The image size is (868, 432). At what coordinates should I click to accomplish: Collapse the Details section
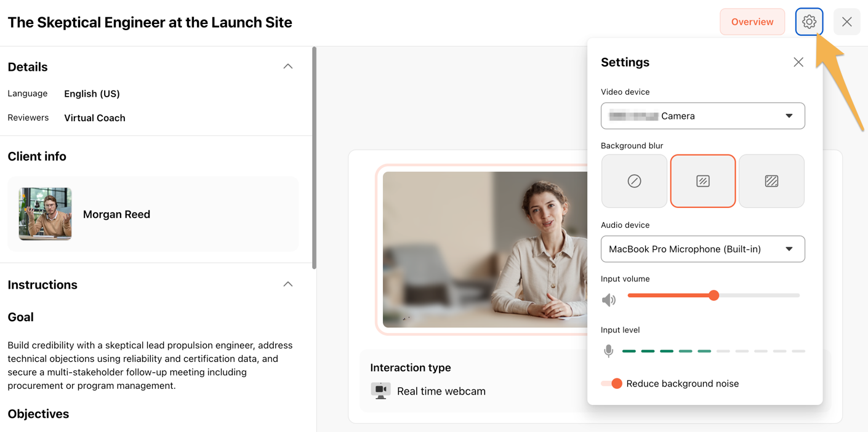click(287, 66)
